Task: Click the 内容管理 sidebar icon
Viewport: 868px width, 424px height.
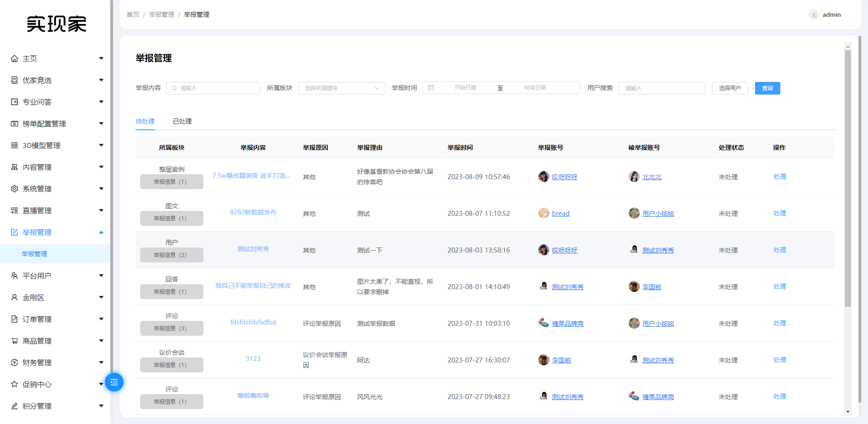Action: 14,167
